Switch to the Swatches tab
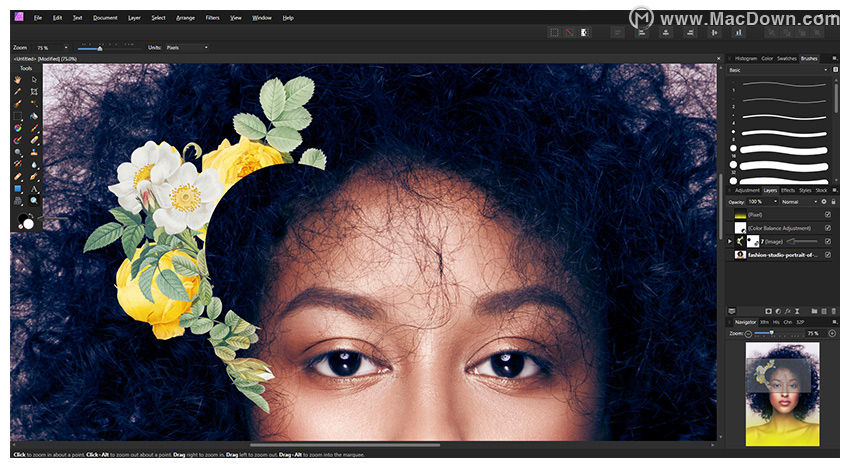 pyautogui.click(x=787, y=59)
